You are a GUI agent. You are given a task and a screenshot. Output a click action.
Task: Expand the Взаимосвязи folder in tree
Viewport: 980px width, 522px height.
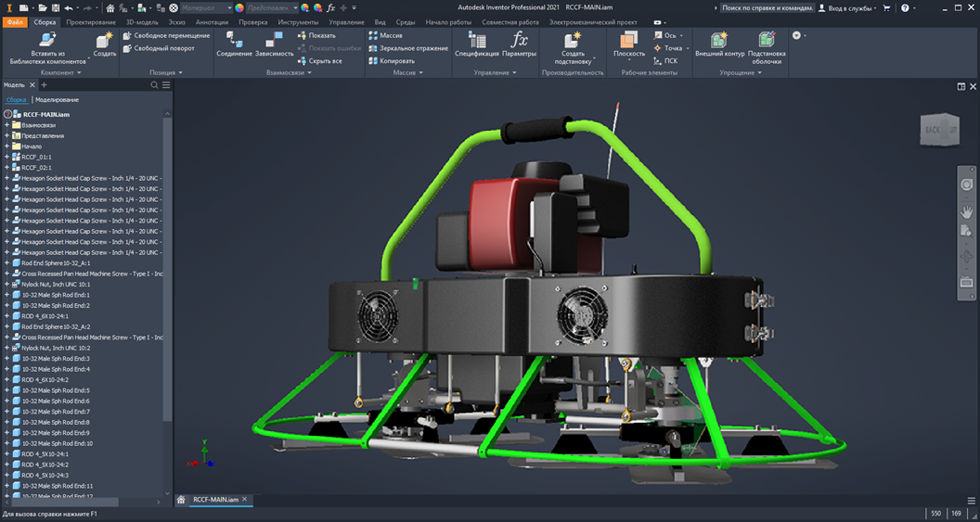6,125
